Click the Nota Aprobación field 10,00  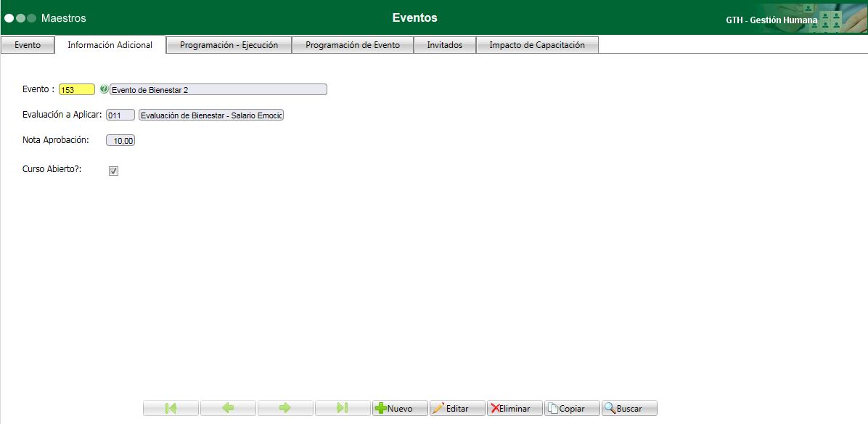120,141
